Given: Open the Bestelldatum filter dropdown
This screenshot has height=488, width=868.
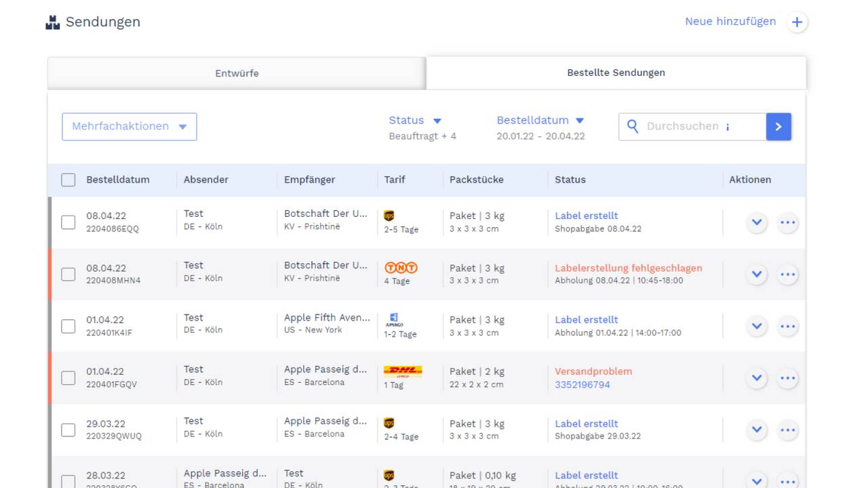Looking at the screenshot, I should (540, 121).
